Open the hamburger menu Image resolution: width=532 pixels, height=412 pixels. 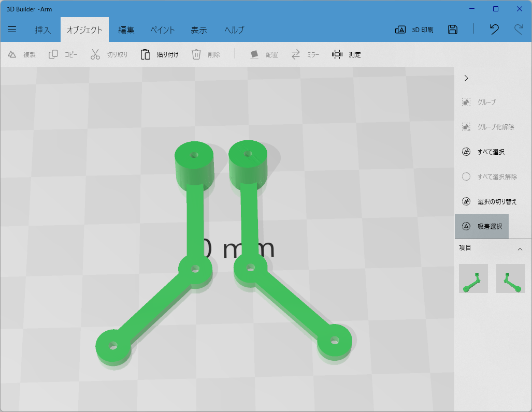[12, 30]
